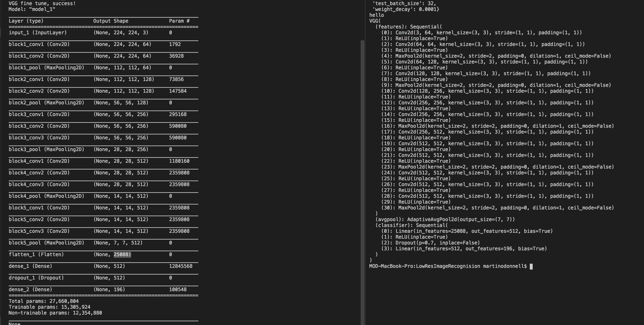Click the left pane's vertical scrollbar

362,175
